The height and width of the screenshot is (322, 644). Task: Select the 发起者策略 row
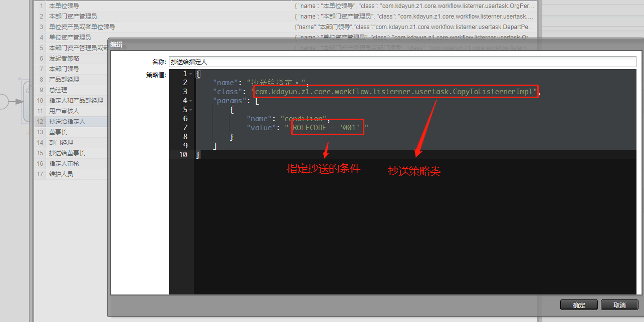click(71, 58)
